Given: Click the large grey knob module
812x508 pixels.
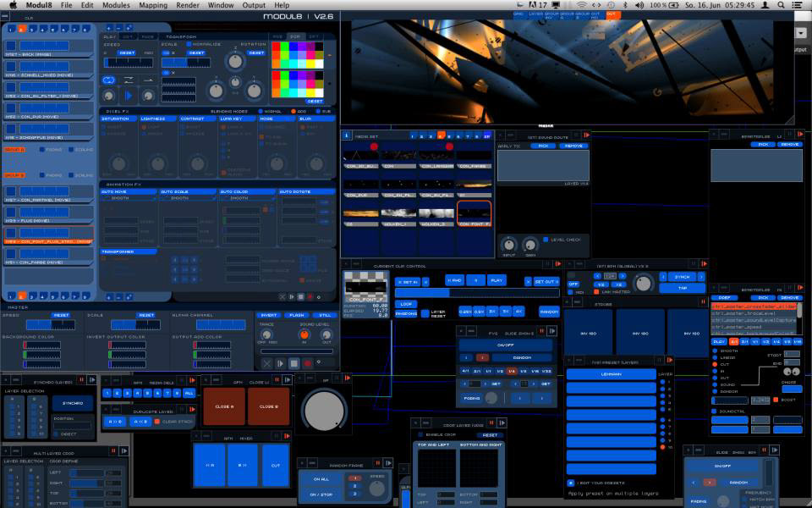Looking at the screenshot, I should pyautogui.click(x=325, y=411).
